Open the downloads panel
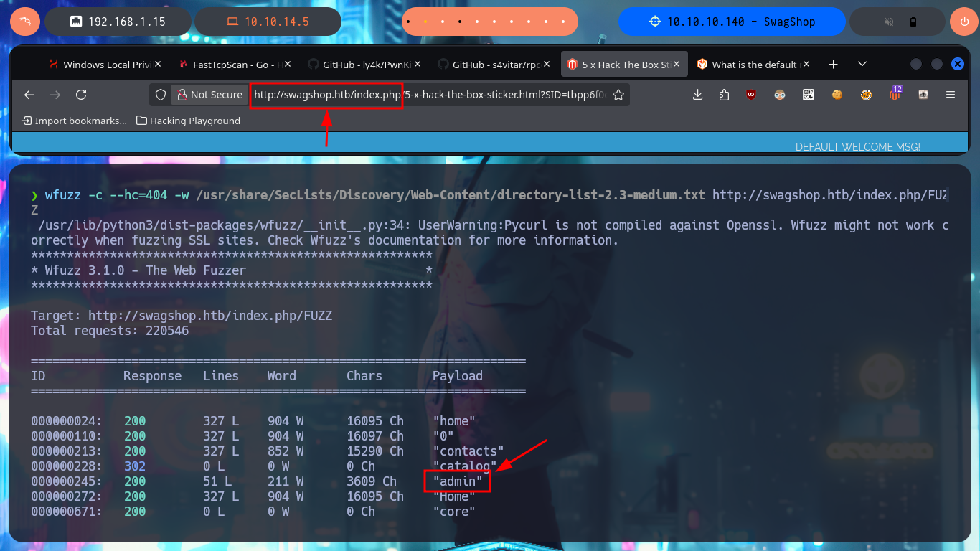This screenshot has width=980, height=551. coord(697,95)
